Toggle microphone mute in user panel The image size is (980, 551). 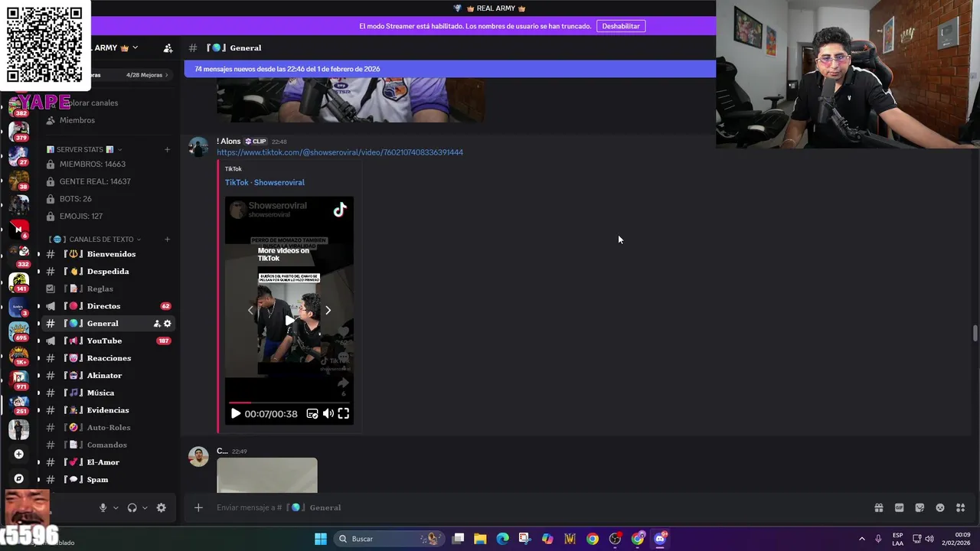(103, 507)
